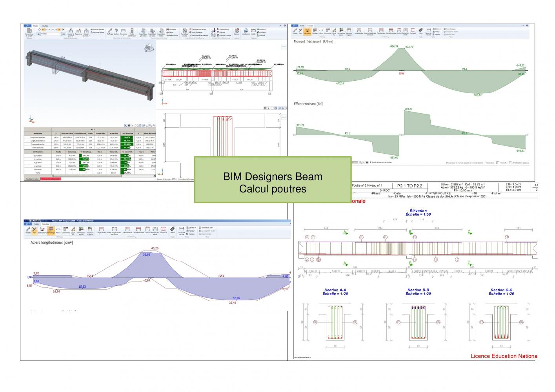The image size is (555, 392).
Task: Expand the Ouverture dropdown
Action: coord(123,32)
